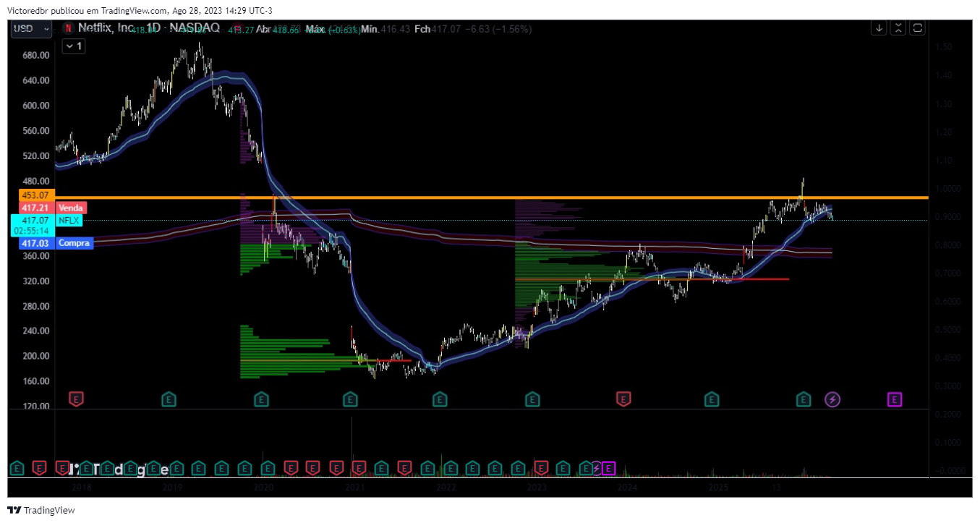Click the -6.63 (-1.56%) change value
This screenshot has height=523, width=980.
[x=498, y=29]
